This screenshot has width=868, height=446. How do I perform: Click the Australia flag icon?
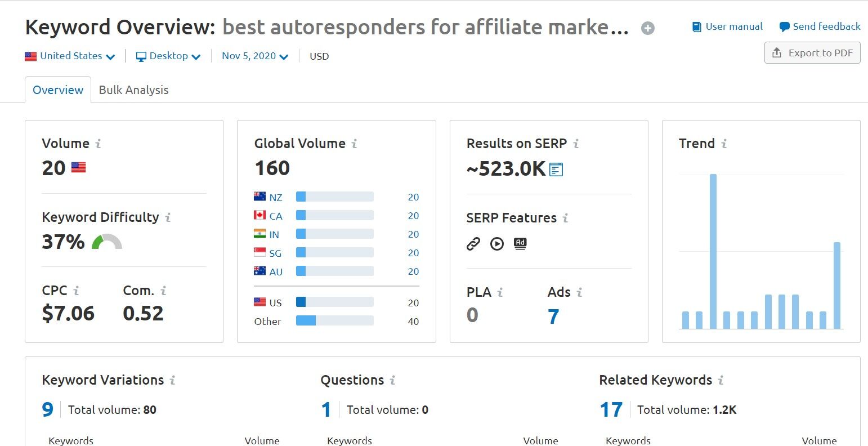point(259,271)
